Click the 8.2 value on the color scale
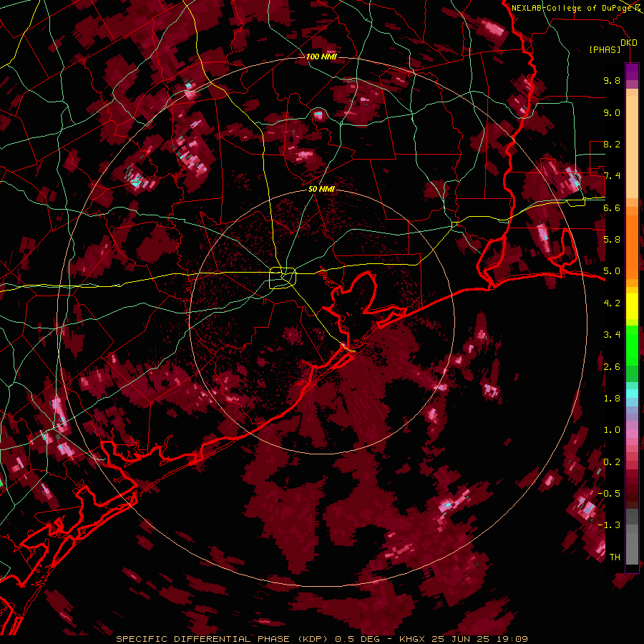Image resolution: width=644 pixels, height=644 pixels. click(x=612, y=145)
